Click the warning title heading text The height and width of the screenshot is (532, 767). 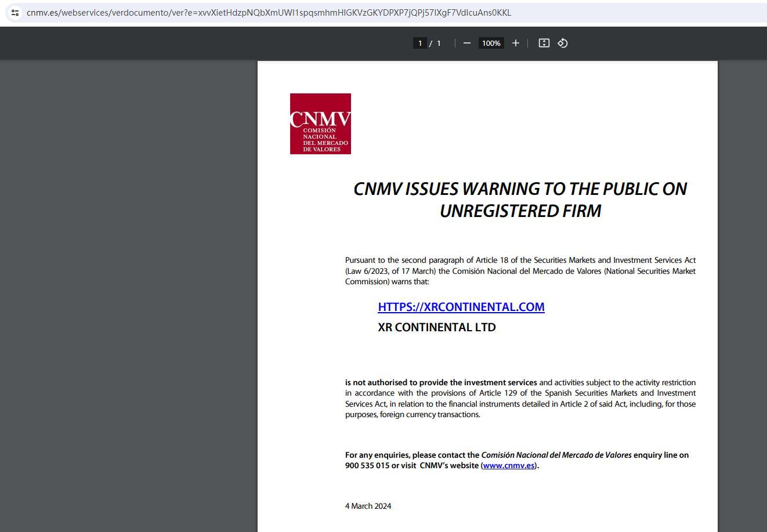520,200
